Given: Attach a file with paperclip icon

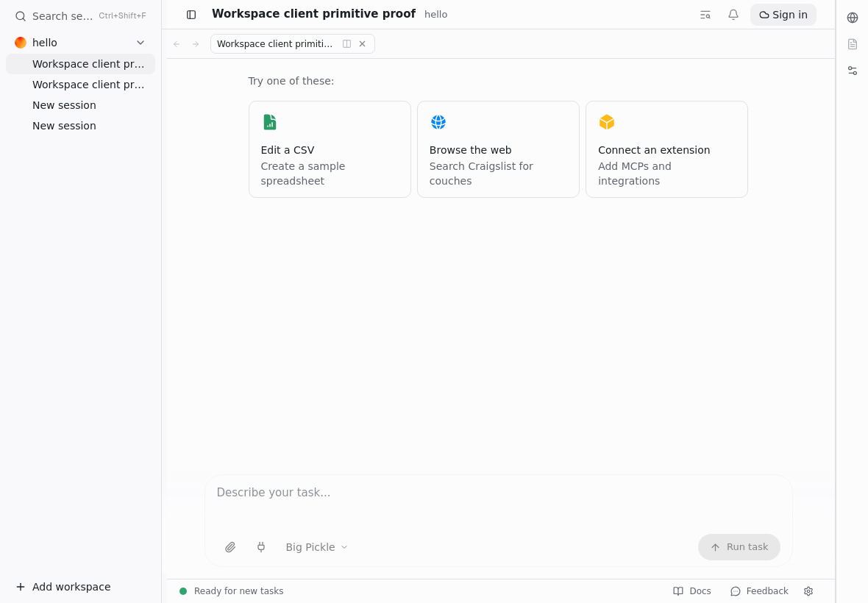Looking at the screenshot, I should pyautogui.click(x=230, y=547).
